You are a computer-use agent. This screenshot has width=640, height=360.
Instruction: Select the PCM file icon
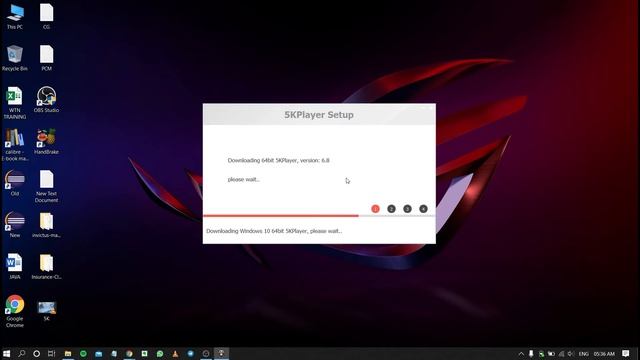(47, 58)
